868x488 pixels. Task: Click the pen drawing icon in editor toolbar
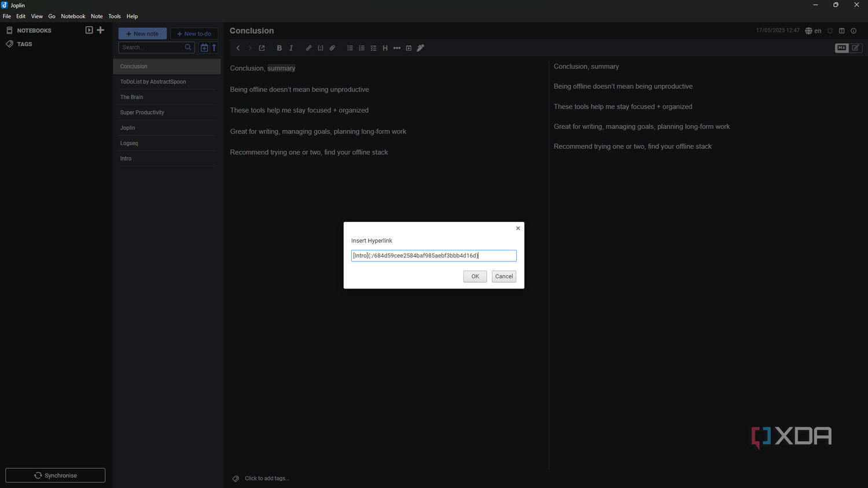421,48
